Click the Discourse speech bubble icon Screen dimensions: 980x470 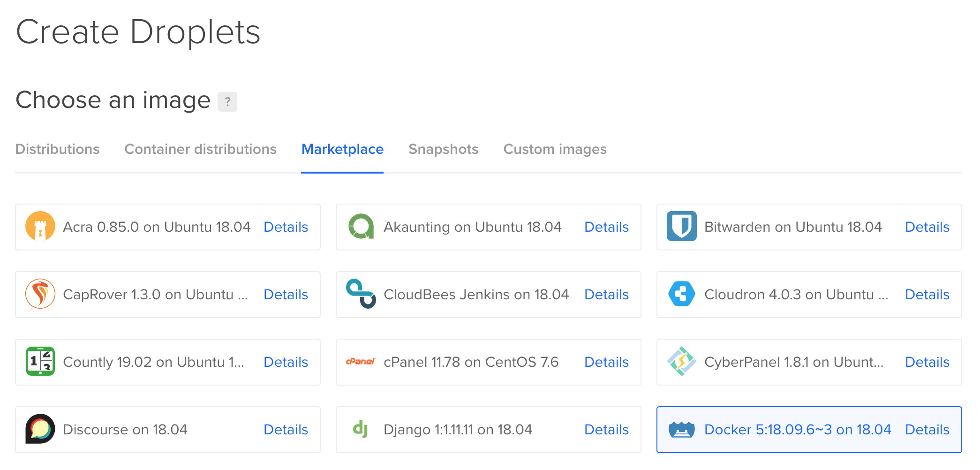click(x=40, y=429)
